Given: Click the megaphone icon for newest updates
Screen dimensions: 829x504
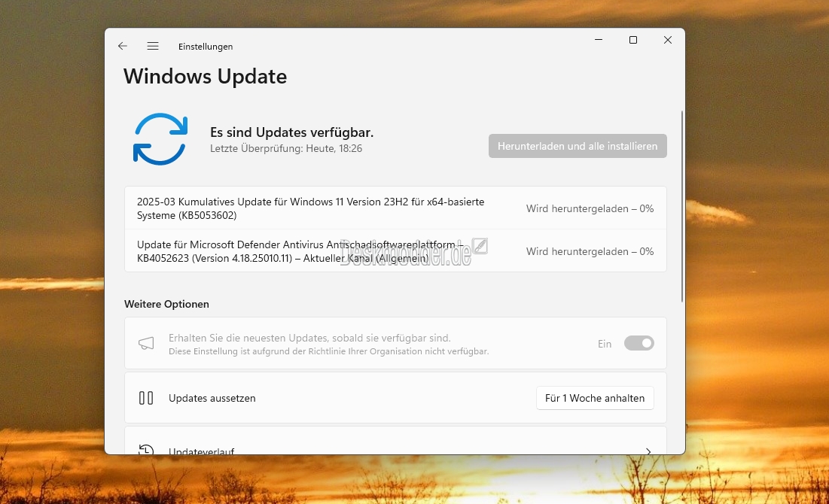Looking at the screenshot, I should tap(146, 344).
